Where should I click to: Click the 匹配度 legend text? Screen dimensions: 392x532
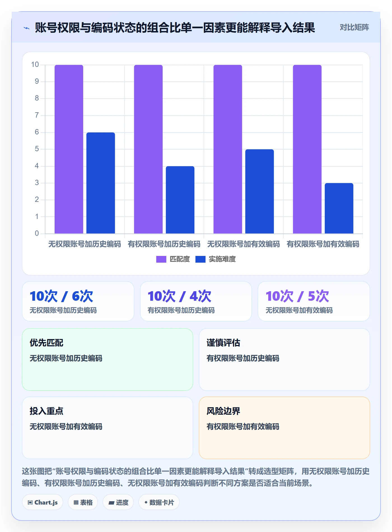click(x=180, y=259)
